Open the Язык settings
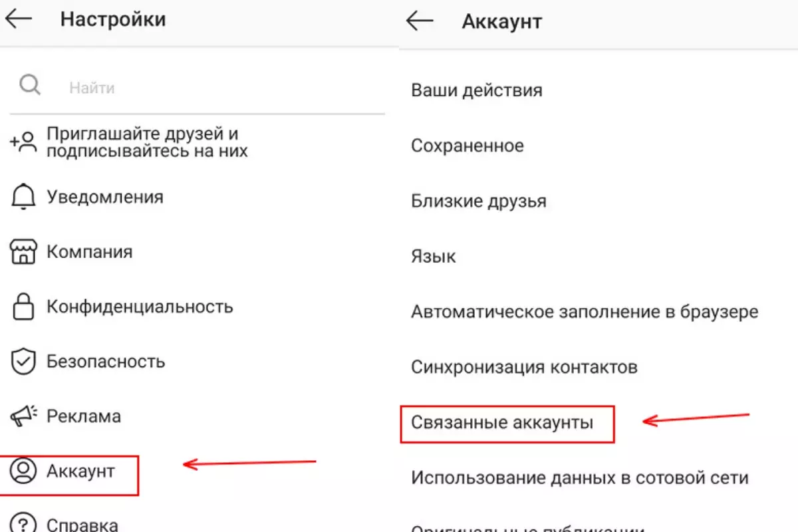 pyautogui.click(x=434, y=256)
